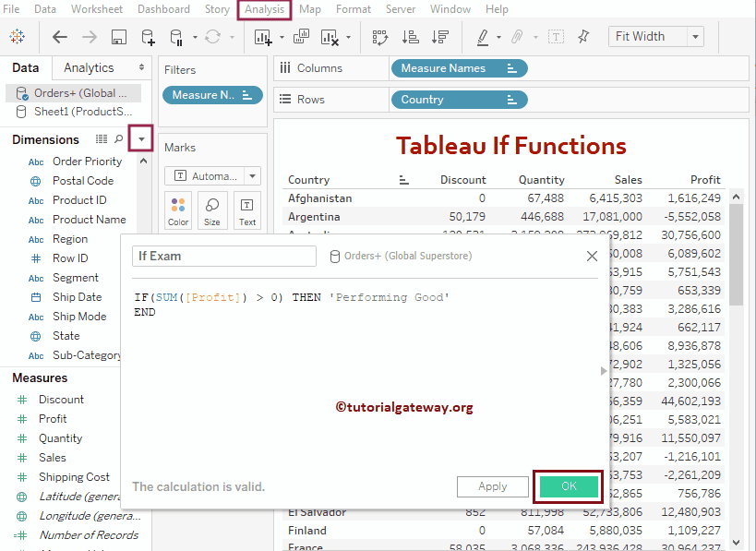The image size is (756, 551).
Task: Click OK in calculation editor
Action: pos(569,485)
